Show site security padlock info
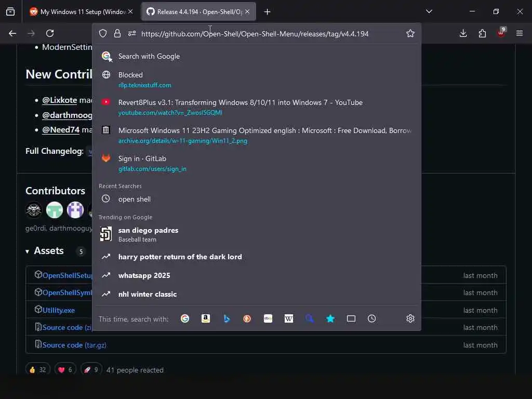This screenshot has width=532, height=399. tap(117, 33)
